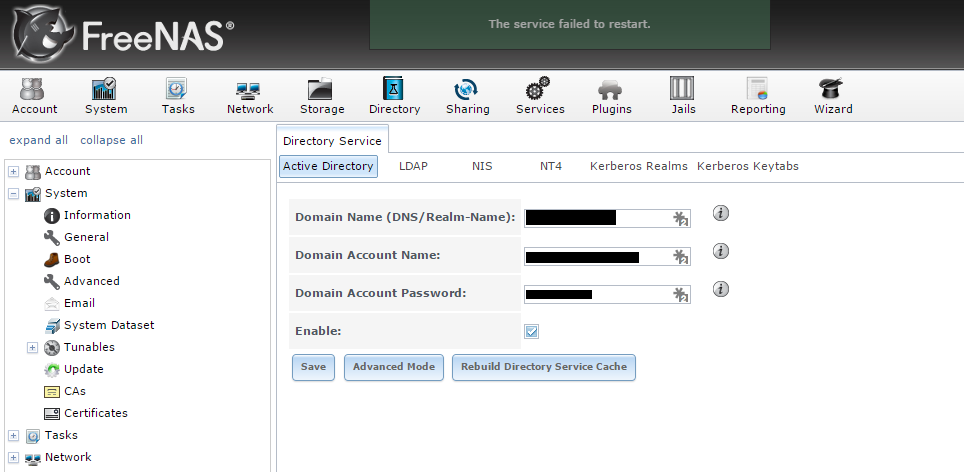Switch to the NT4 tab
Screen dimensions: 964x472
point(551,167)
